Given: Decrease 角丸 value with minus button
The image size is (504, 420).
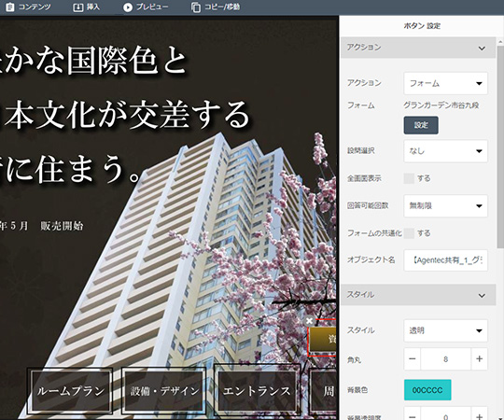Looking at the screenshot, I should [413, 359].
